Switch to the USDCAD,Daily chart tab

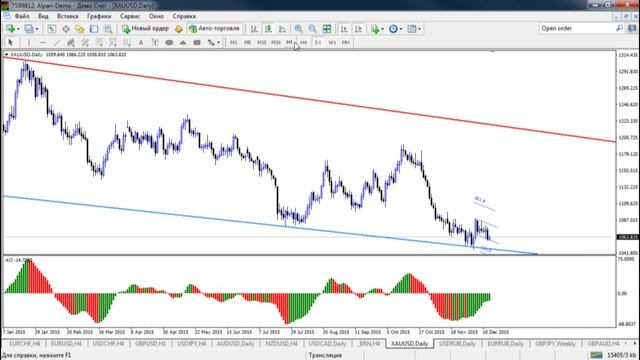click(x=327, y=344)
